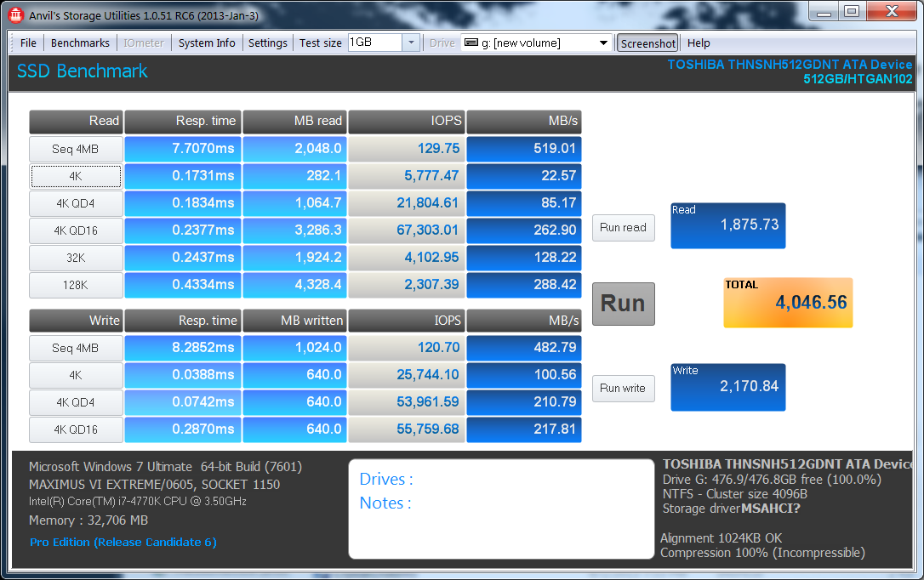Open the File menu
Screen dimensions: 924x580
28,43
